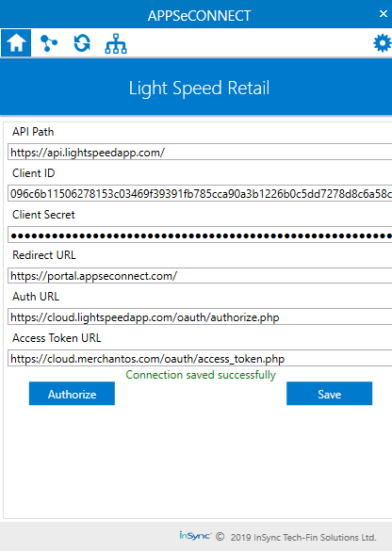Click the APPSeCONNECT title text

coord(199,15)
